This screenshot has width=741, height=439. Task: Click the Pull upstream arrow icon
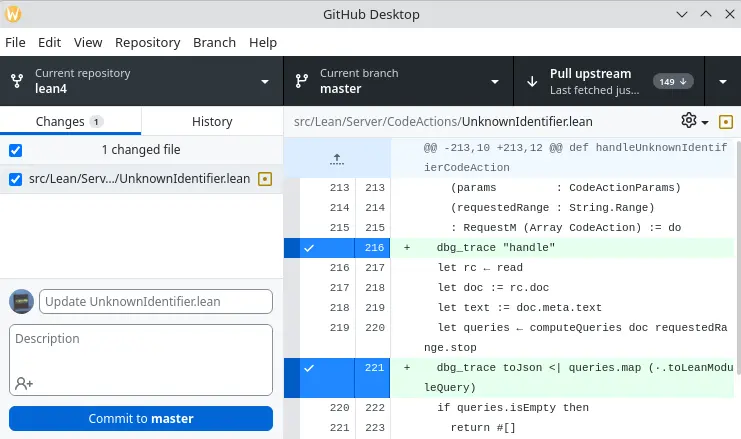[531, 81]
